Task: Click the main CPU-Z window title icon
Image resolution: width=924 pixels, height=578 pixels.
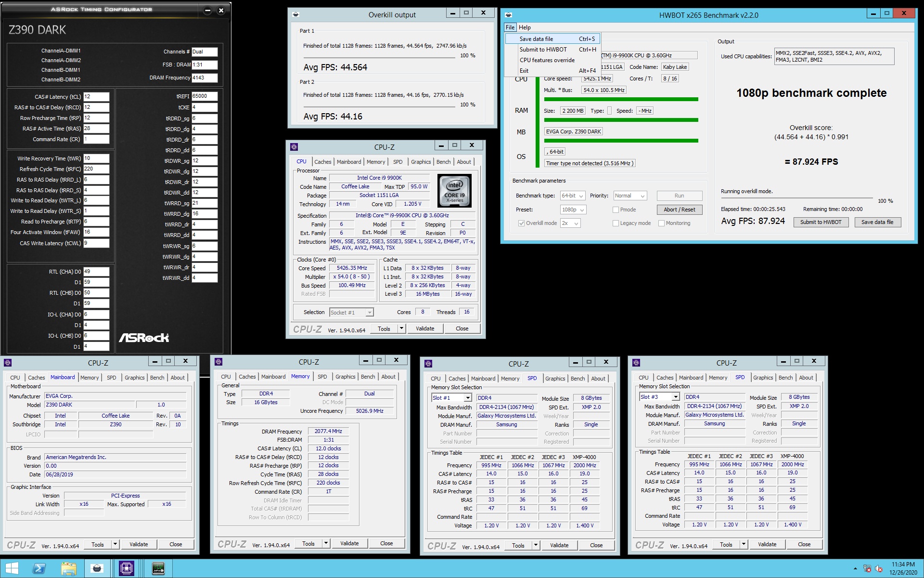Action: tap(294, 147)
